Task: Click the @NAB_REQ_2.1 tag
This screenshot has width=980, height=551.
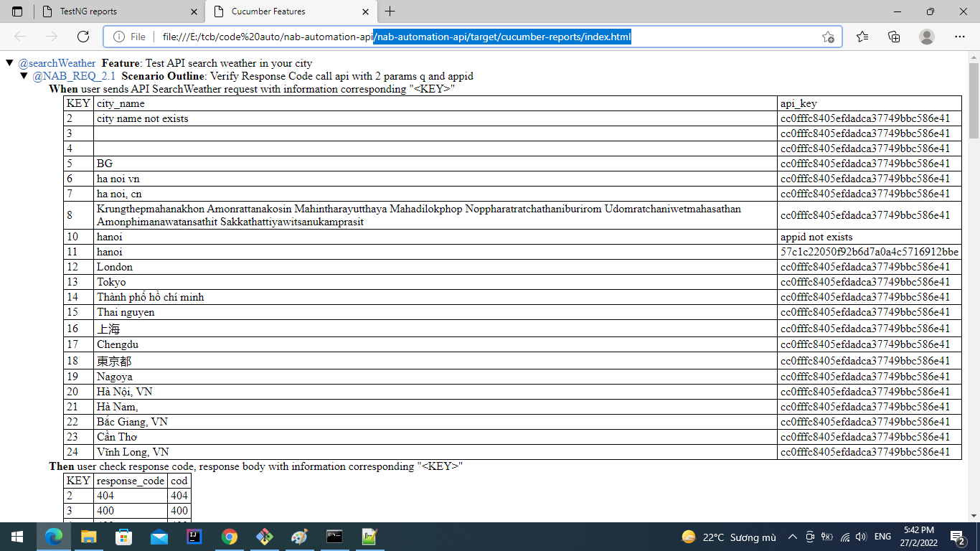Action: coord(74,76)
